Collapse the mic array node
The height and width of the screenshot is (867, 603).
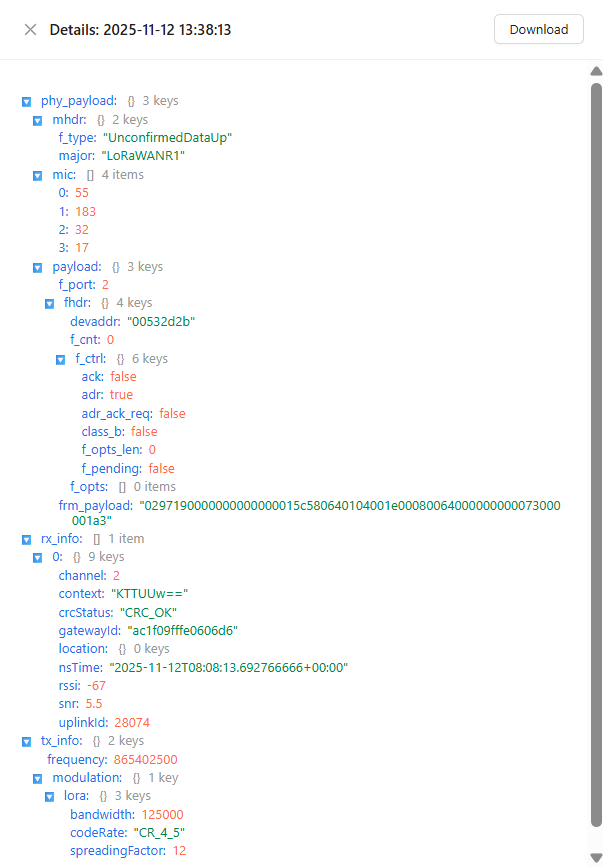(x=37, y=175)
